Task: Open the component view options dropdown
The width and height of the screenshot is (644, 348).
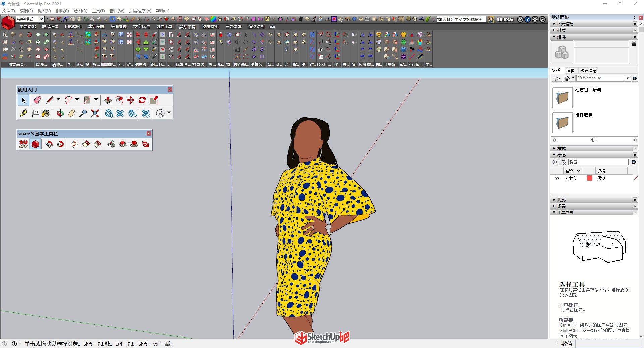Action: click(557, 78)
